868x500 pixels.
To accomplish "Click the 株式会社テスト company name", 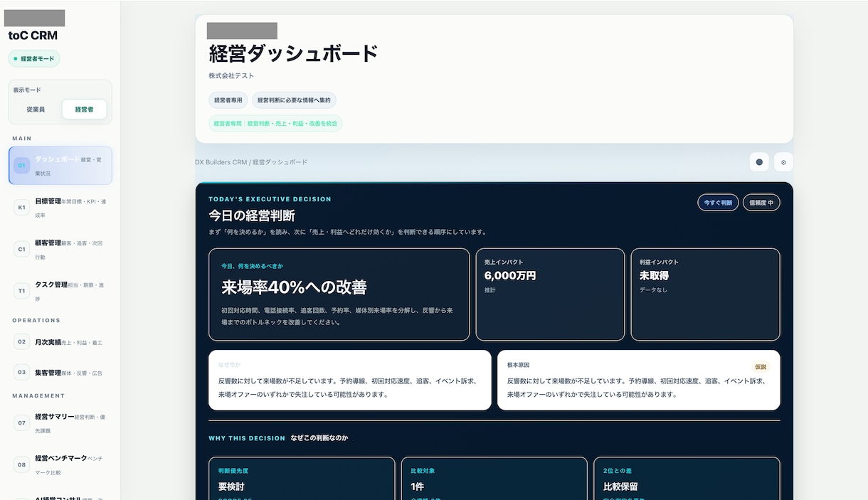I will 231,75.
